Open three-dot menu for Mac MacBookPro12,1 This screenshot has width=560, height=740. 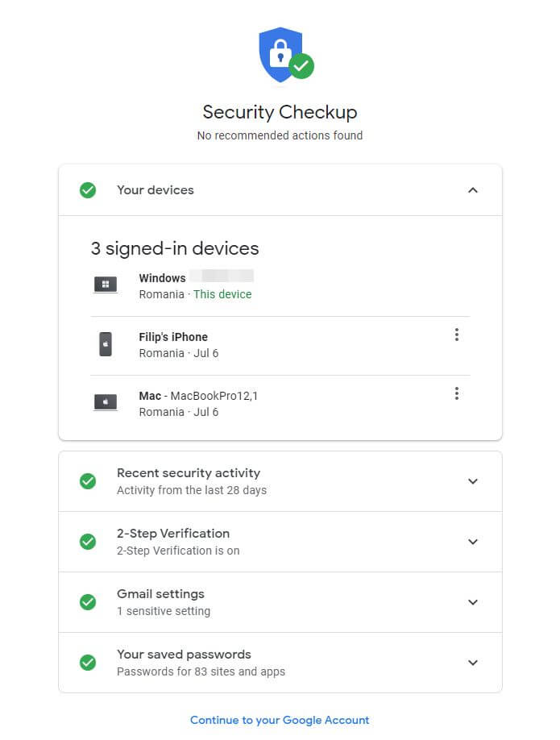[x=456, y=393]
